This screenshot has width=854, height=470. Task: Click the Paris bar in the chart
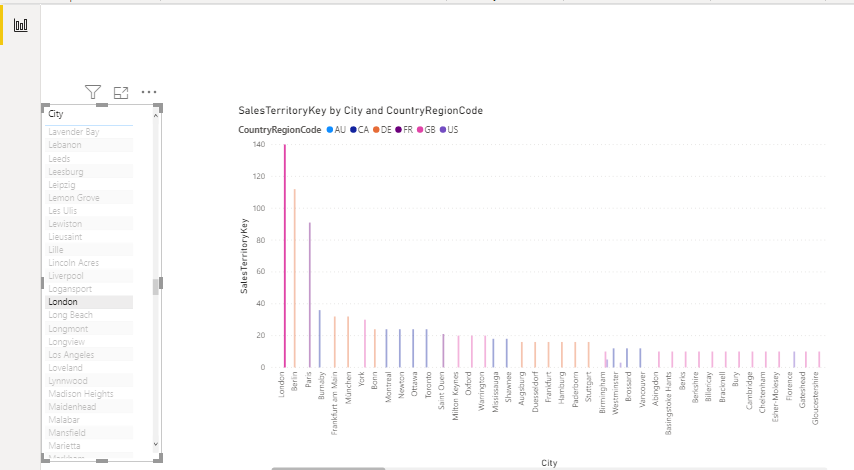(309, 295)
